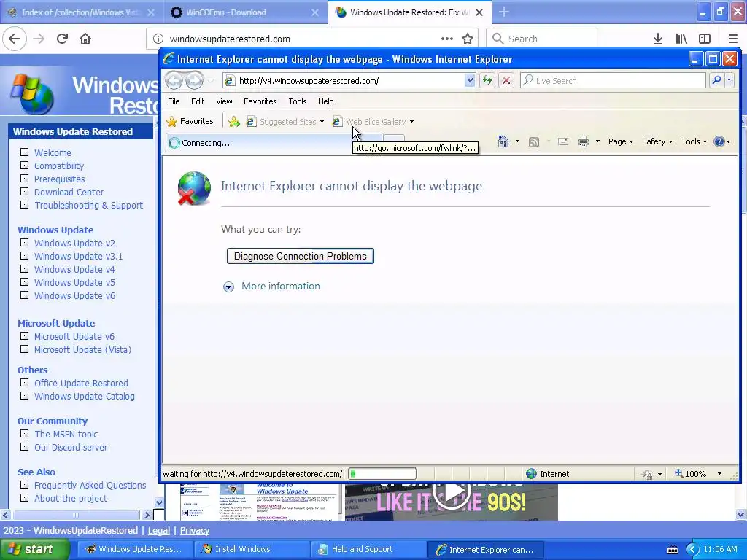Viewport: 747px width, 560px height.
Task: Open IE Help menu
Action: pos(326,101)
